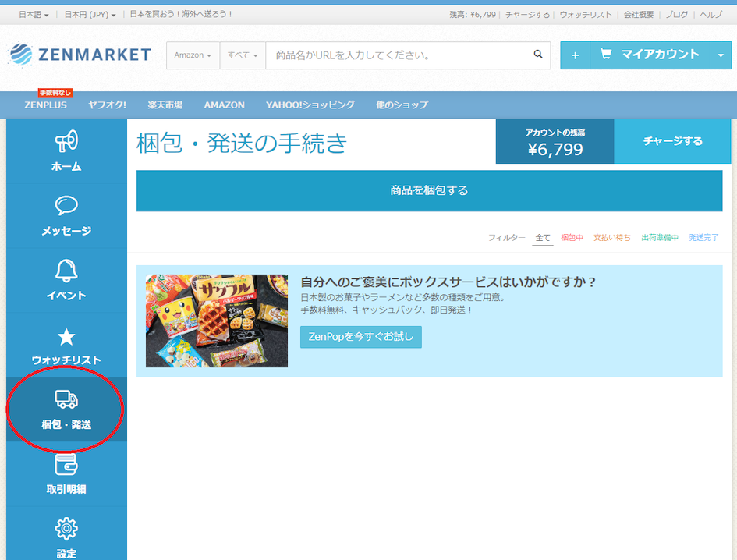This screenshot has height=560, width=737.
Task: Go to the 他のショップ nav tab
Action: click(402, 105)
